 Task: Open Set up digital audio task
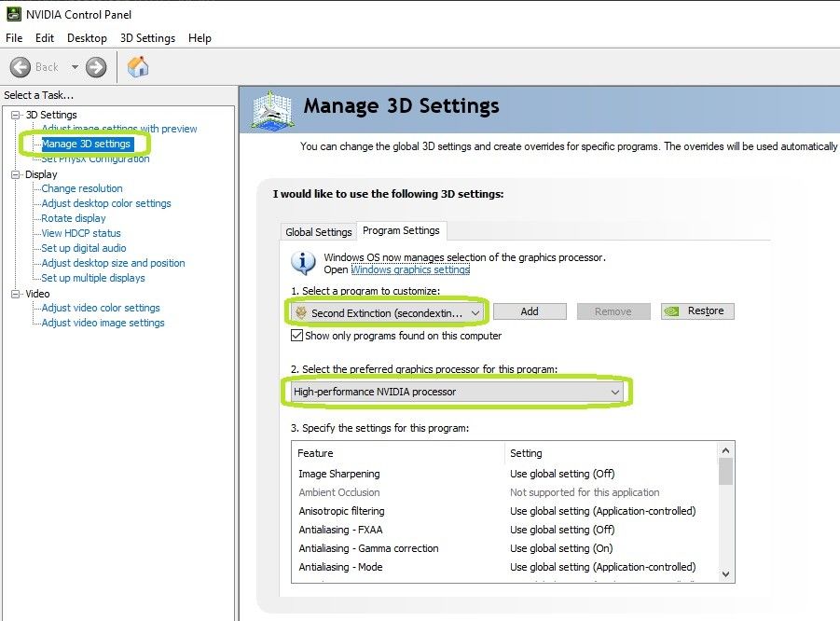tap(84, 248)
